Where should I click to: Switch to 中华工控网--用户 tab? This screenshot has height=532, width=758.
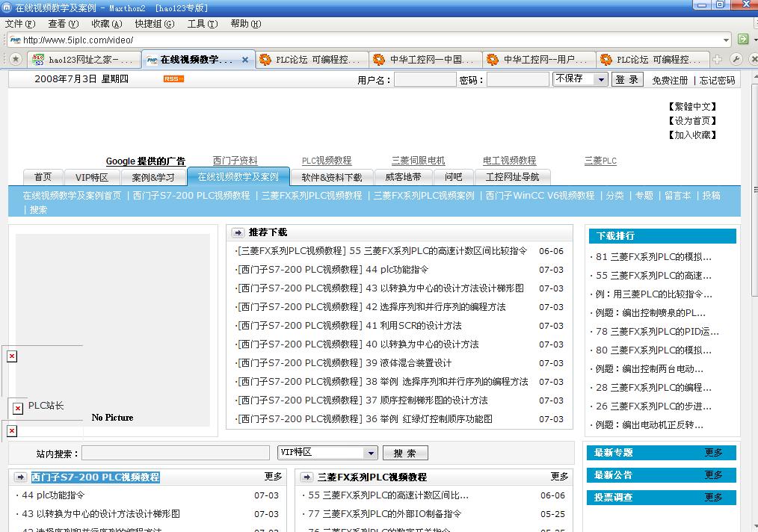click(x=539, y=60)
